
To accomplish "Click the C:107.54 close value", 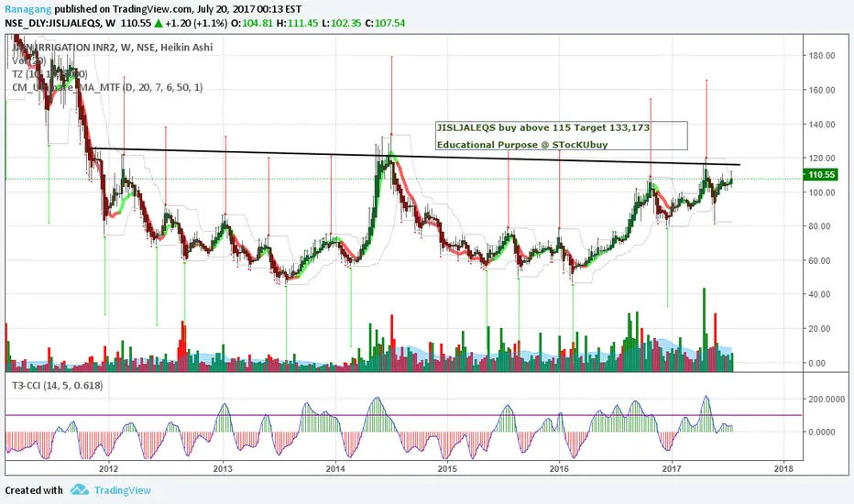I will click(385, 23).
